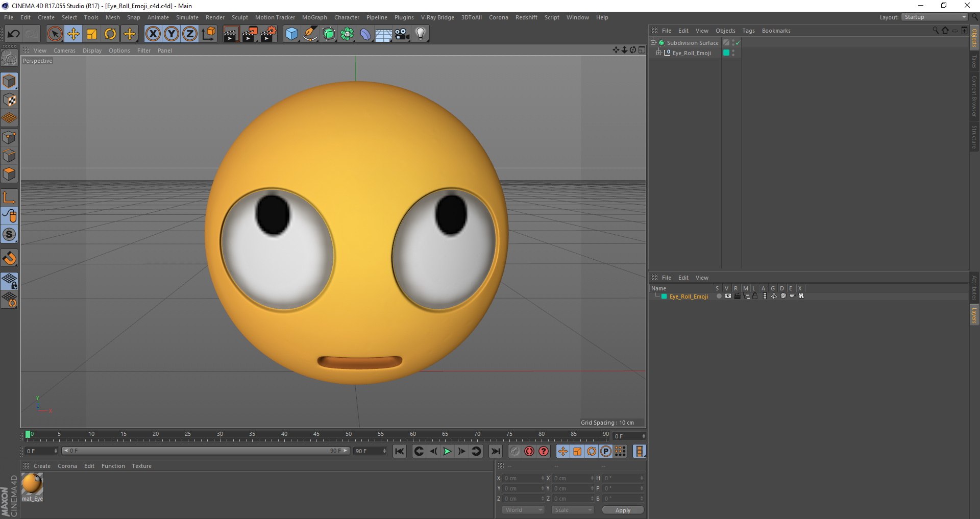Switch to Points mode
Screen dimensions: 980x519
[9, 137]
